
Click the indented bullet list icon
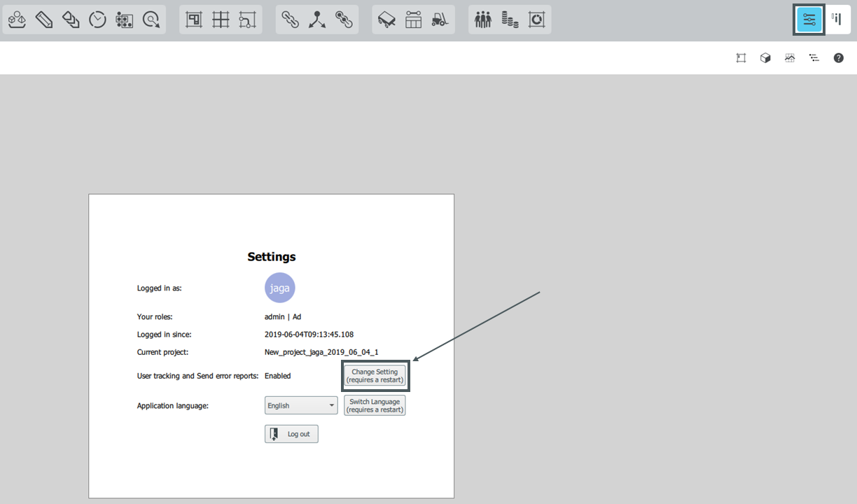pos(814,58)
